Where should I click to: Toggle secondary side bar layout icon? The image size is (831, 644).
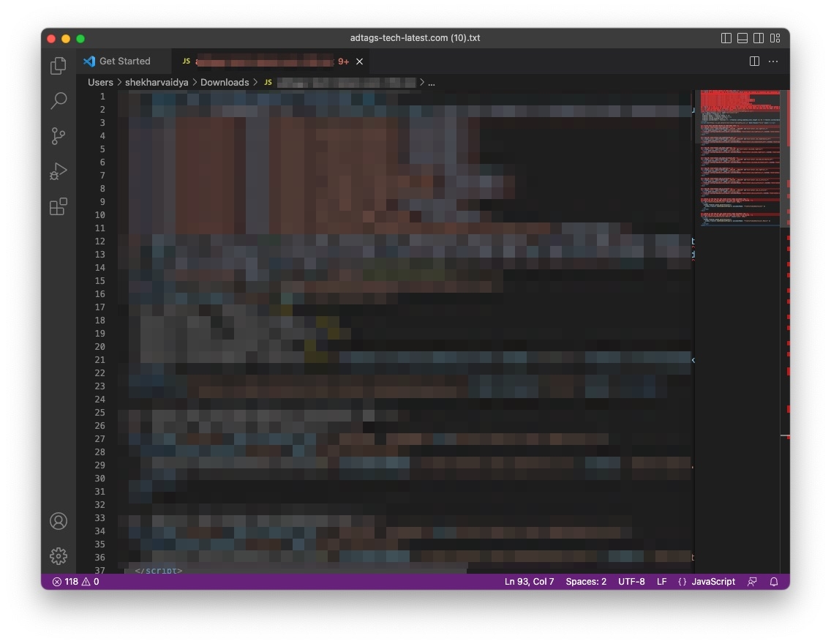(x=759, y=38)
